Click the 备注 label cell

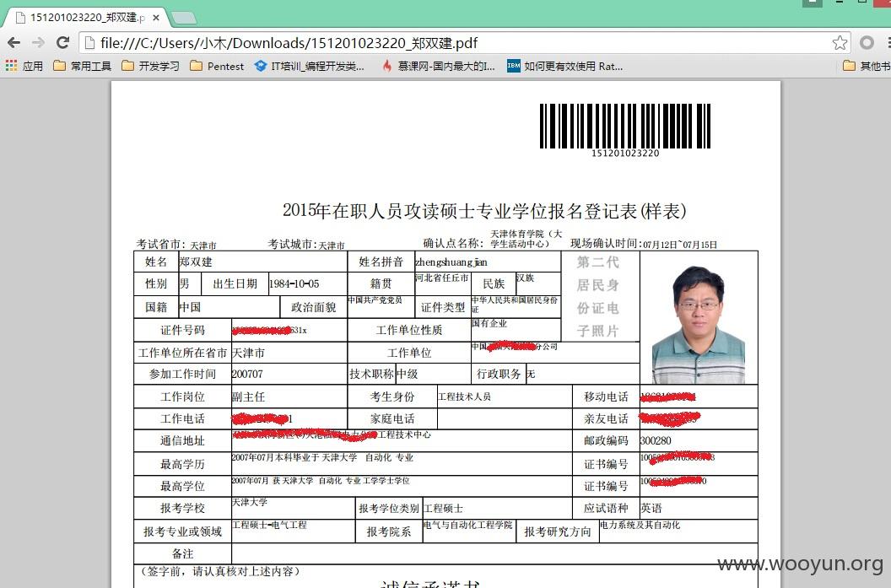tap(182, 553)
